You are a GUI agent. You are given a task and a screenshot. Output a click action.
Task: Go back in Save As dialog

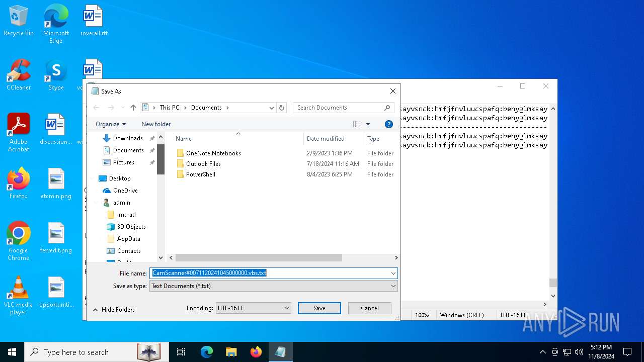(x=97, y=108)
